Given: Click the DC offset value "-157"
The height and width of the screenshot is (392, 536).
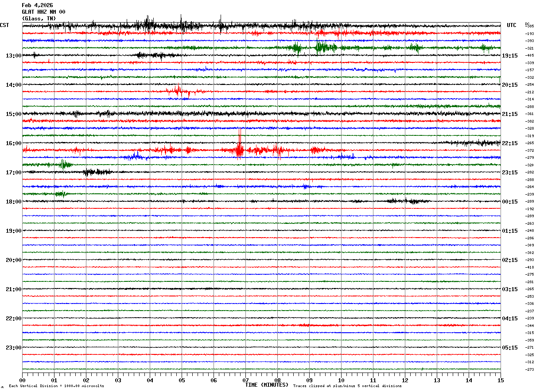Looking at the screenshot, I should tap(529, 70).
